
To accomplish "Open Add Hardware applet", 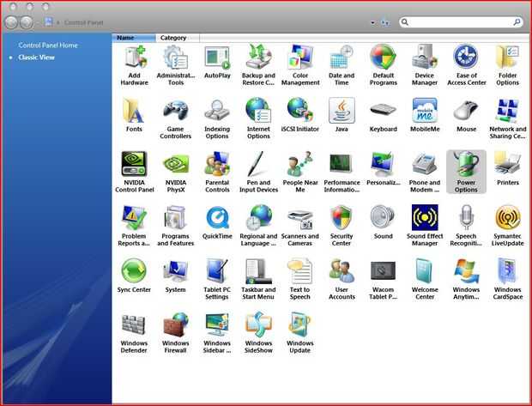I will pos(135,66).
